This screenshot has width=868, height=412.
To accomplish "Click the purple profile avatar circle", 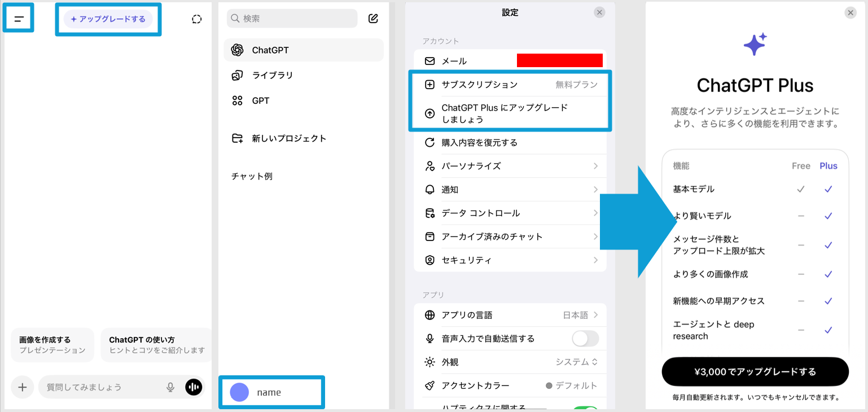I will (239, 392).
